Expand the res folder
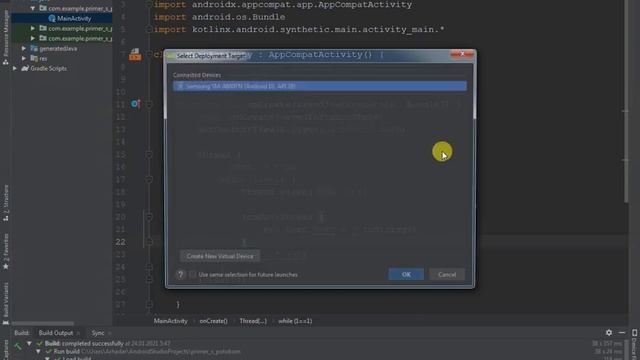 click(24, 58)
